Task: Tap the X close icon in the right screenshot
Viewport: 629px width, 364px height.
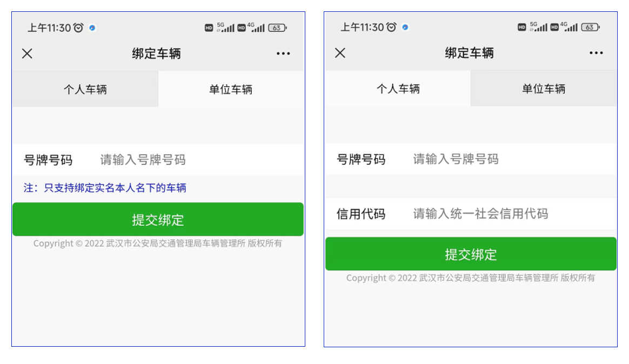Action: point(340,53)
